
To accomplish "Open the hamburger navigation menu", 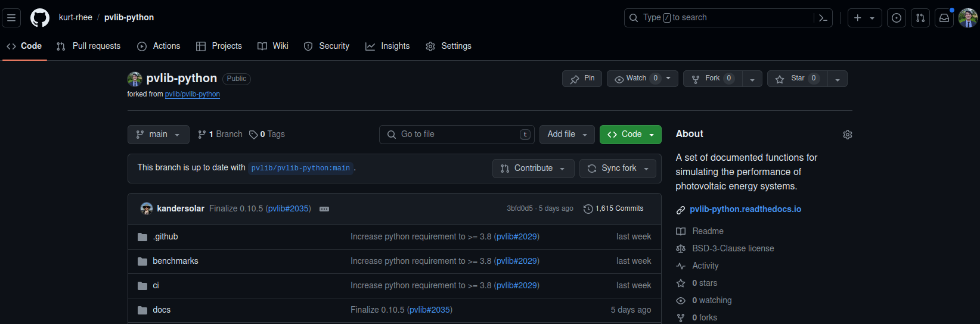I will (x=11, y=18).
